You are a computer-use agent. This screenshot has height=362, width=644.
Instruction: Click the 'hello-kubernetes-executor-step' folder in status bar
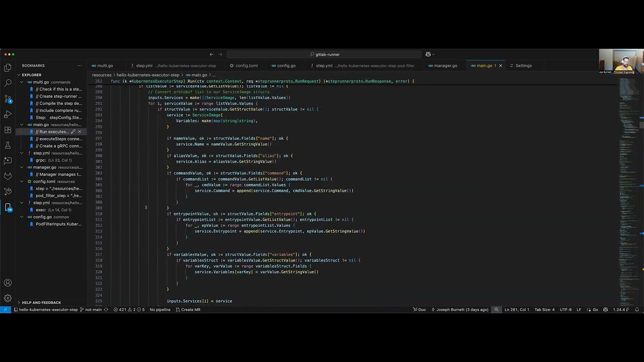pyautogui.click(x=45, y=310)
